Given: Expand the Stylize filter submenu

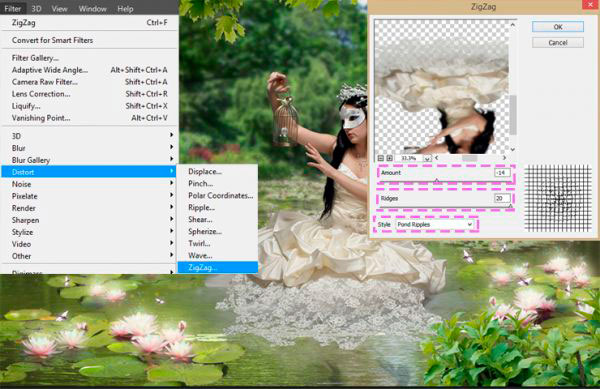Looking at the screenshot, I should point(88,232).
